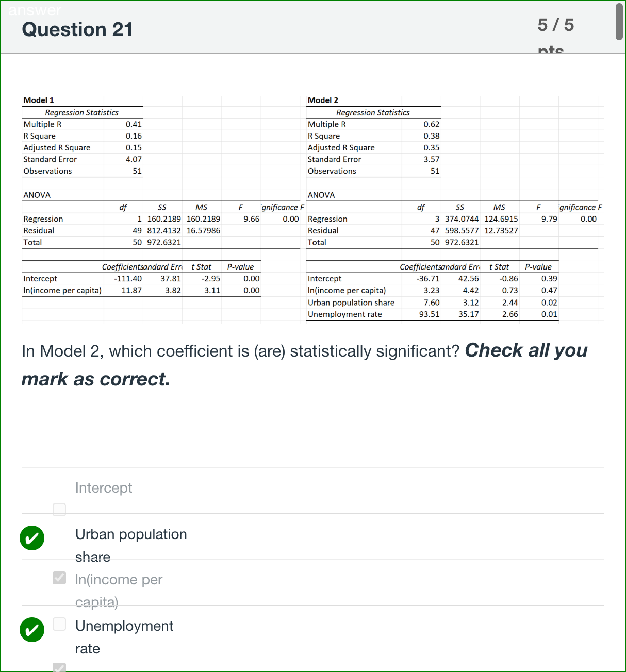Click the Question 21 heading
Screen dimensions: 626x672
77,29
